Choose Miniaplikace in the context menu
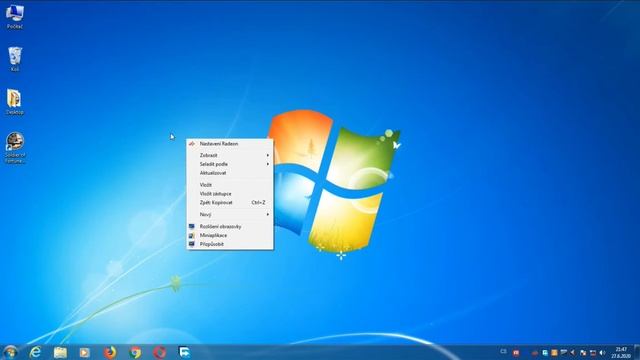This screenshot has width=640, height=360. coord(230,236)
